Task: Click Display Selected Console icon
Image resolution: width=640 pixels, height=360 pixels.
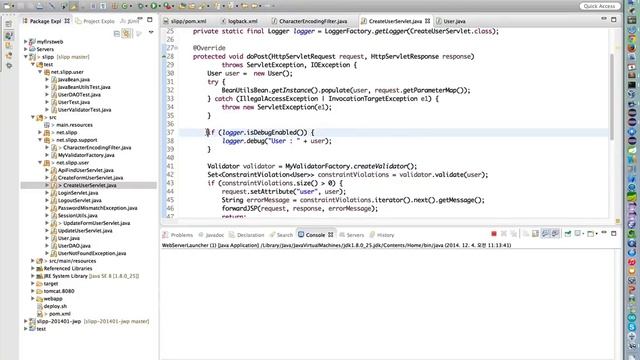Action: click(578, 234)
